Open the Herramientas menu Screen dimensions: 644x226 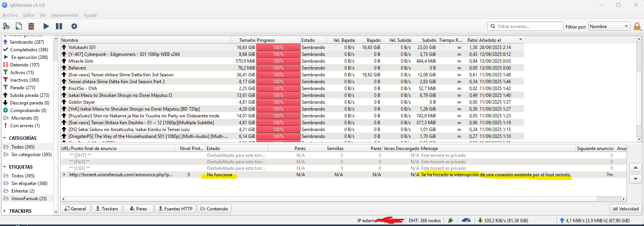(65, 15)
